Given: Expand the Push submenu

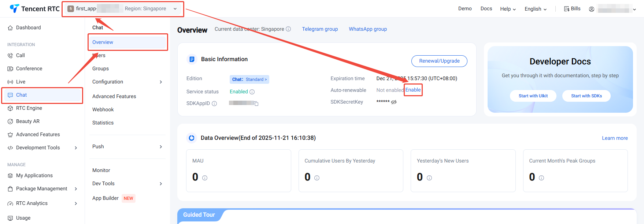Looking at the screenshot, I should pos(161,147).
